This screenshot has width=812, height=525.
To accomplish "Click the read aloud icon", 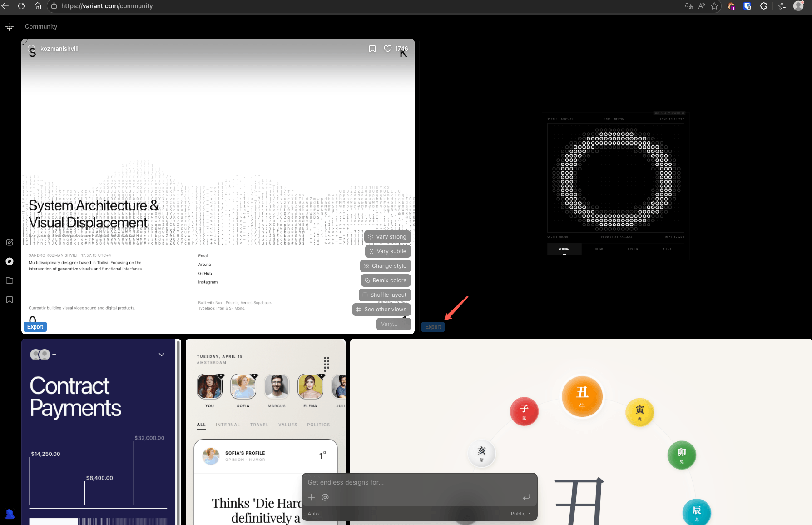I will coord(702,6).
